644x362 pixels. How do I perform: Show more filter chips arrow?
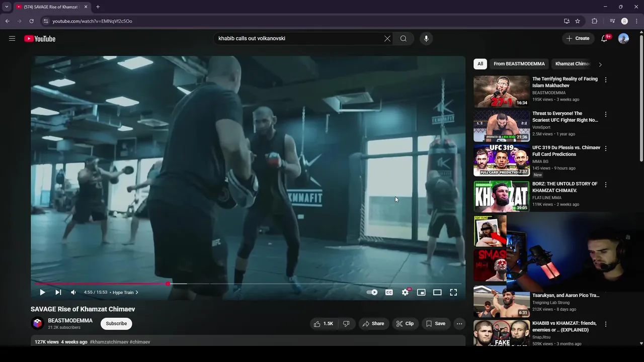[x=600, y=64]
